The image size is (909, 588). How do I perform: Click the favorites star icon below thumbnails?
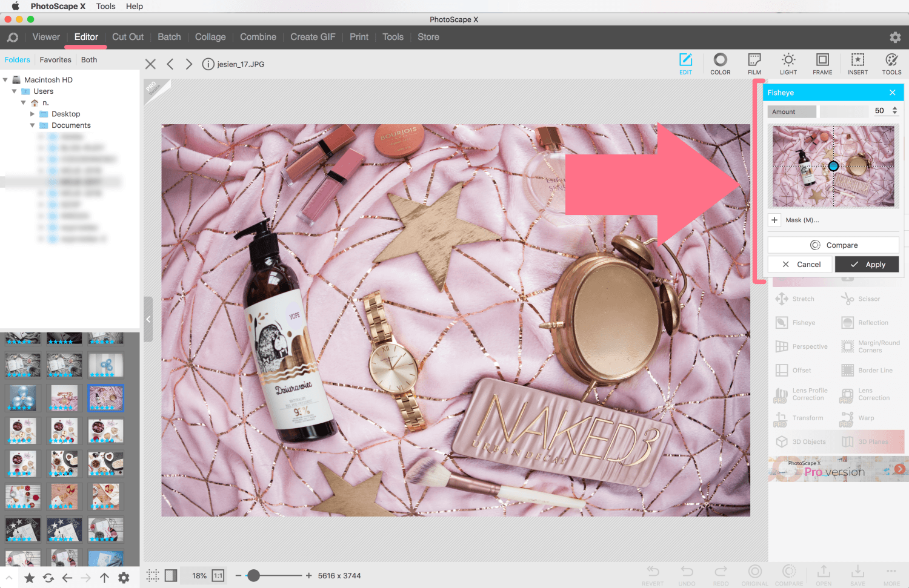coord(29,578)
